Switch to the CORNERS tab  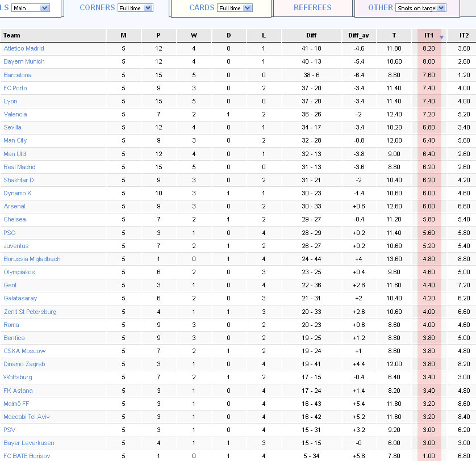[x=97, y=7]
